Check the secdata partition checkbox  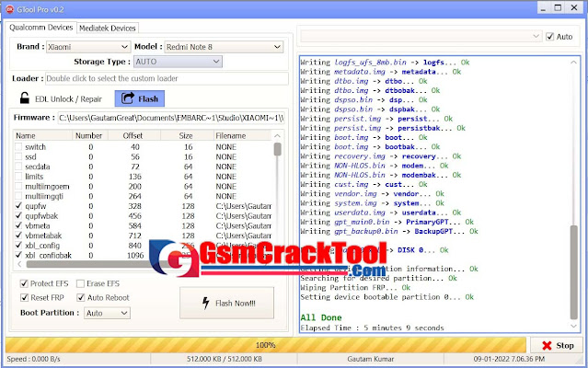click(x=18, y=167)
